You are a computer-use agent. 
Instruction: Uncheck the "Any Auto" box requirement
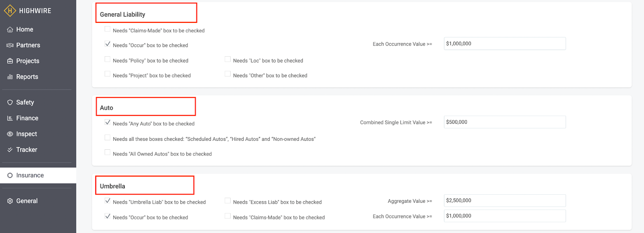(107, 122)
